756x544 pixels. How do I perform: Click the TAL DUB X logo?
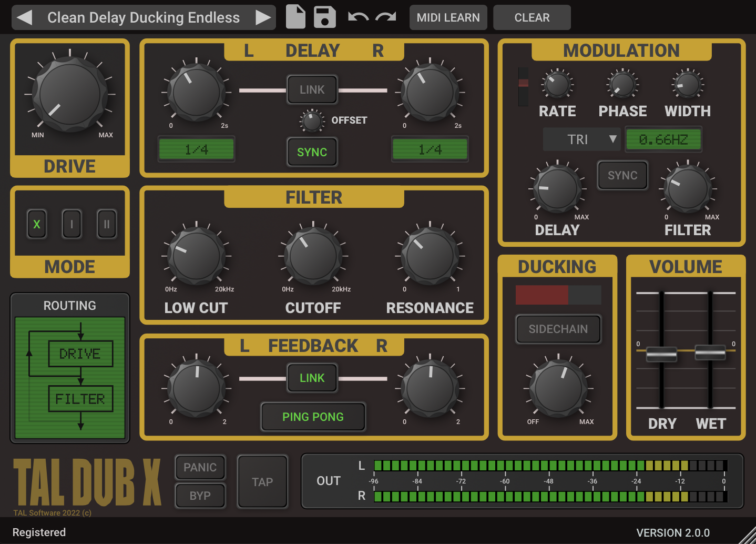(88, 481)
